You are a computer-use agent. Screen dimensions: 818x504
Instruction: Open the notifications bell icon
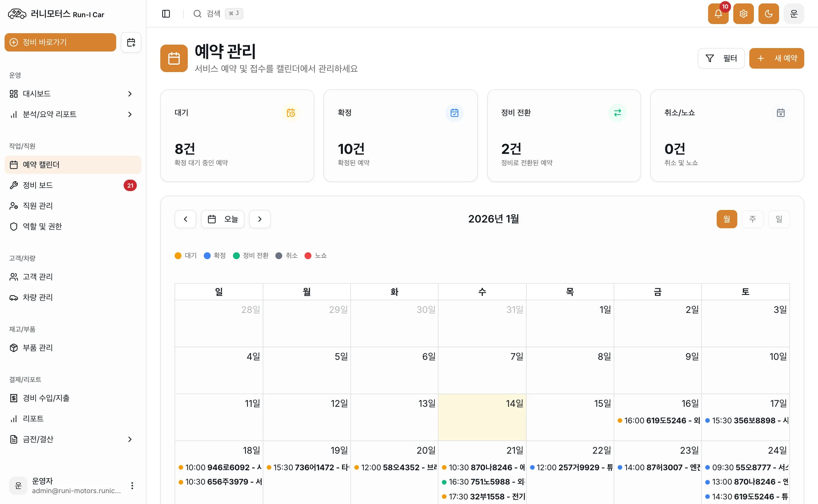(x=718, y=14)
